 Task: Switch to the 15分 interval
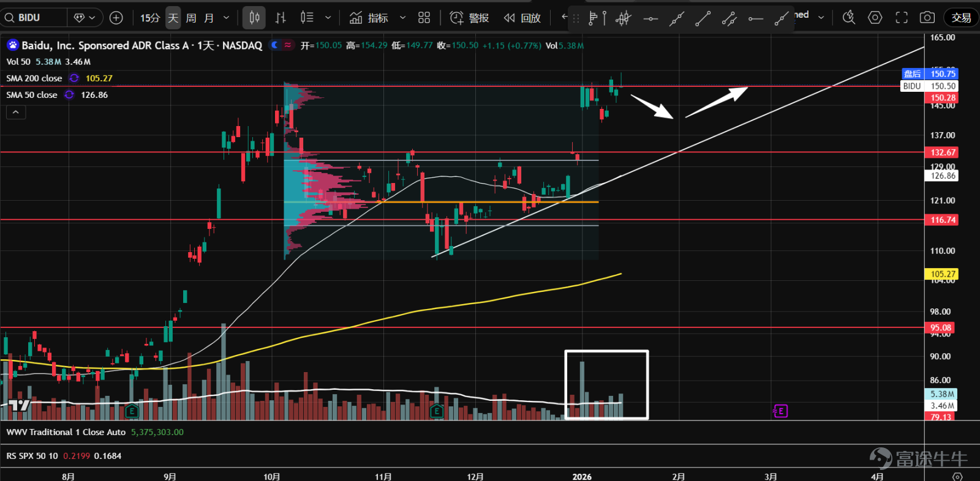point(149,18)
